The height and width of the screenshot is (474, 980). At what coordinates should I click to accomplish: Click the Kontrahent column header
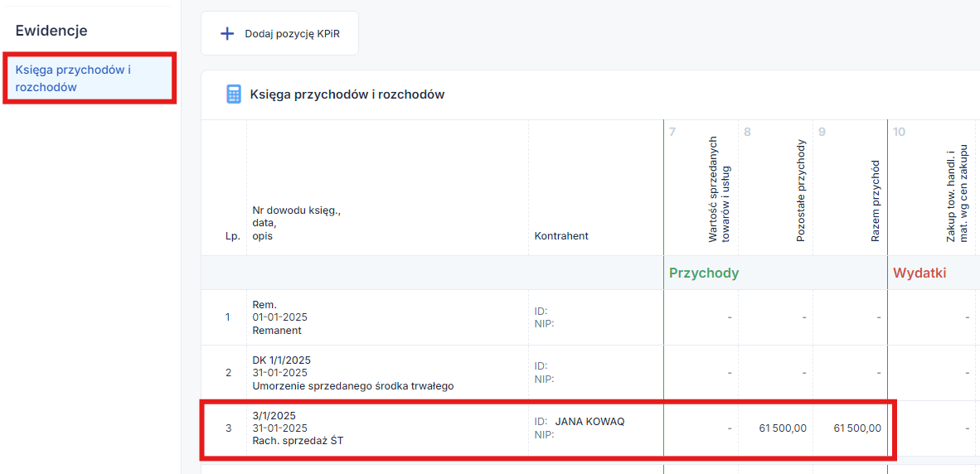(561, 236)
